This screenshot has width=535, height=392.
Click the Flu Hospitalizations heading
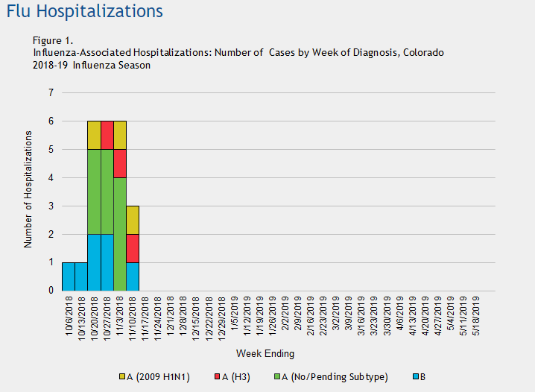[83, 12]
